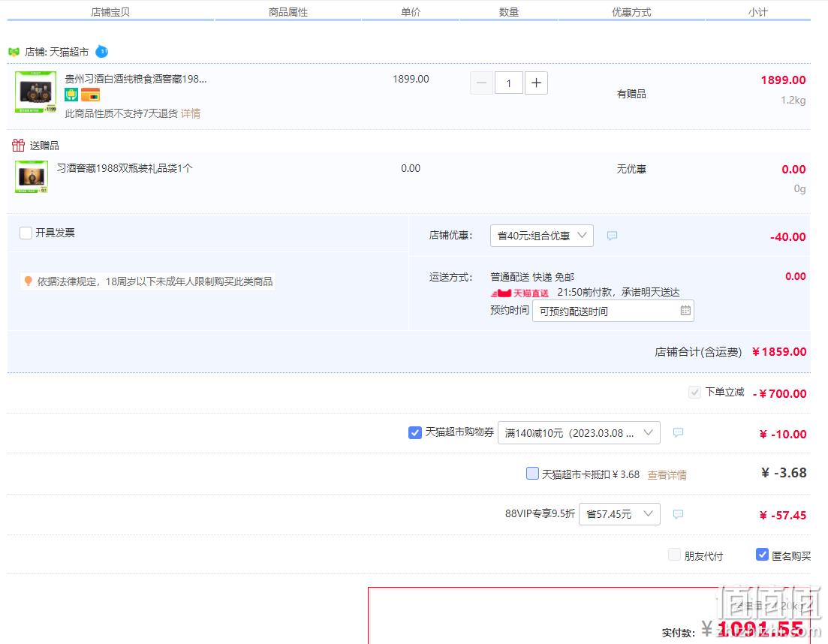Open the 省57.45元 discount dropdown
The image size is (828, 644).
(x=619, y=514)
